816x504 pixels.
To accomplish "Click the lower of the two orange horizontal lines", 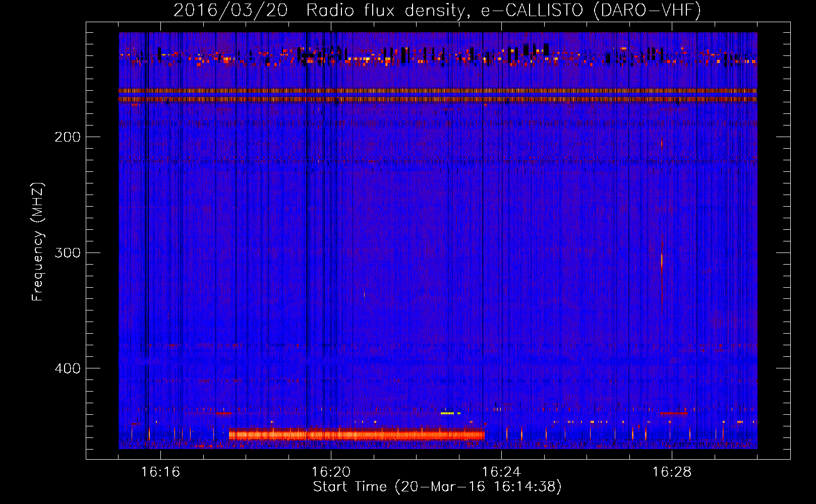I will point(438,100).
